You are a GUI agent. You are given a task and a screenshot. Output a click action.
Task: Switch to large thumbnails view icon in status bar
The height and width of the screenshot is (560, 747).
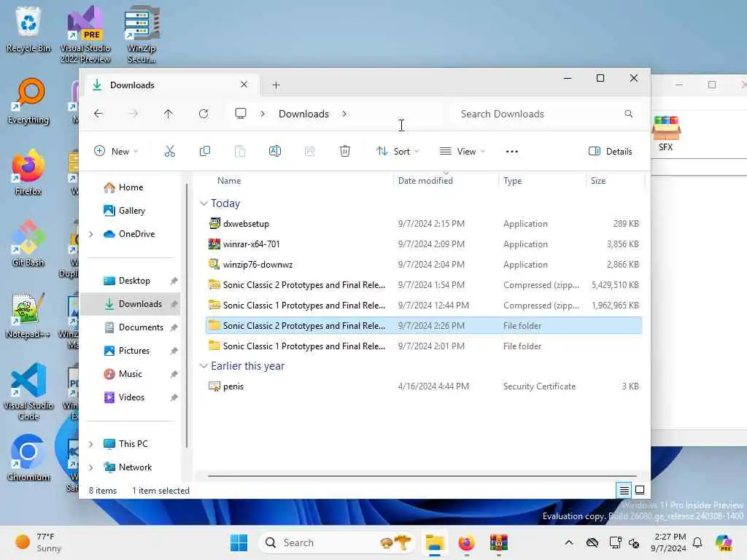pos(640,489)
